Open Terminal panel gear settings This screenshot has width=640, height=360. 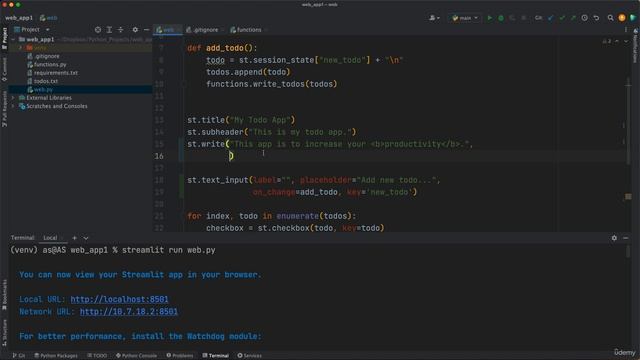click(614, 238)
